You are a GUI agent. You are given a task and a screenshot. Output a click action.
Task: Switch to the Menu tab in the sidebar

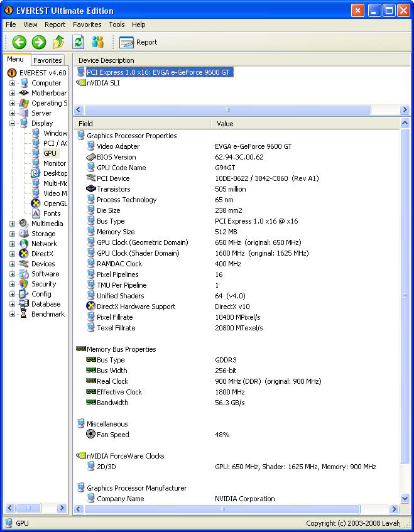[16, 59]
